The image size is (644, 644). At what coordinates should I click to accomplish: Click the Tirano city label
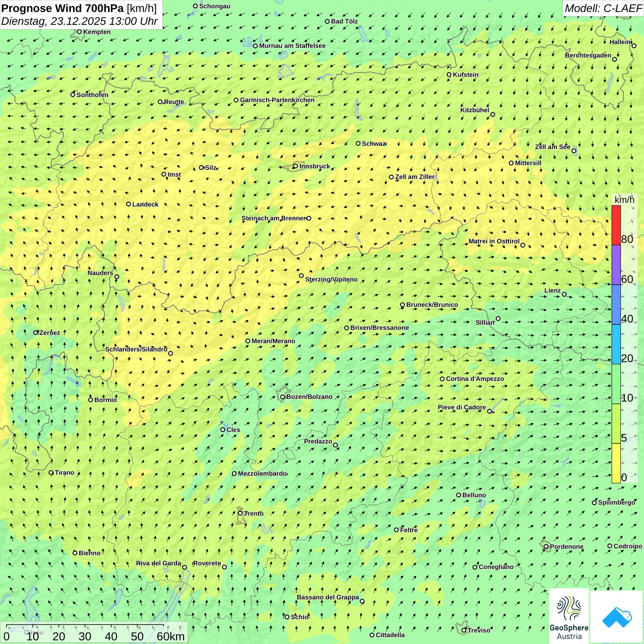(x=64, y=472)
